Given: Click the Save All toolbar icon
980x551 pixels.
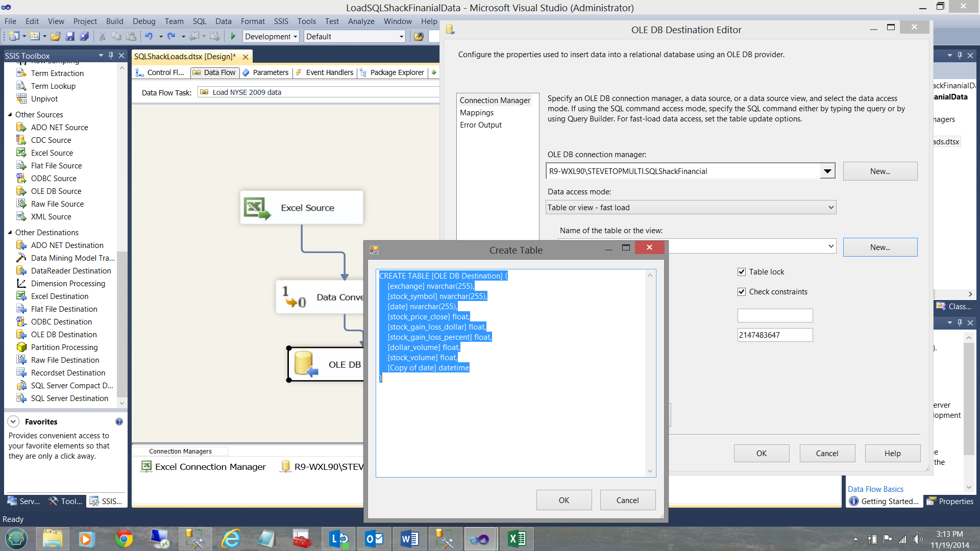Looking at the screenshot, I should [84, 36].
